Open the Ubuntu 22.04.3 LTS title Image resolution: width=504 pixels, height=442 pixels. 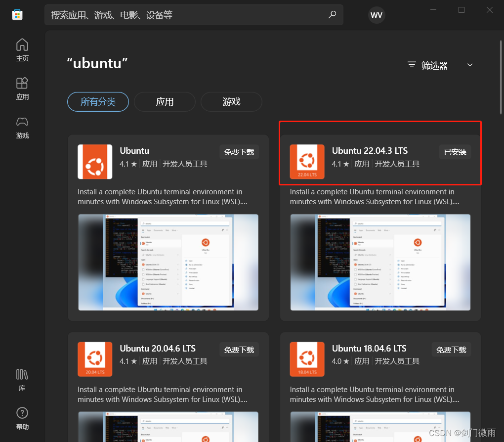(370, 151)
